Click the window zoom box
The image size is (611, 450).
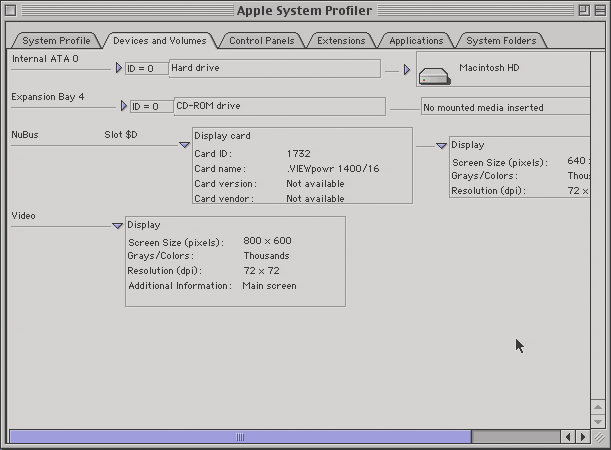[x=584, y=11]
